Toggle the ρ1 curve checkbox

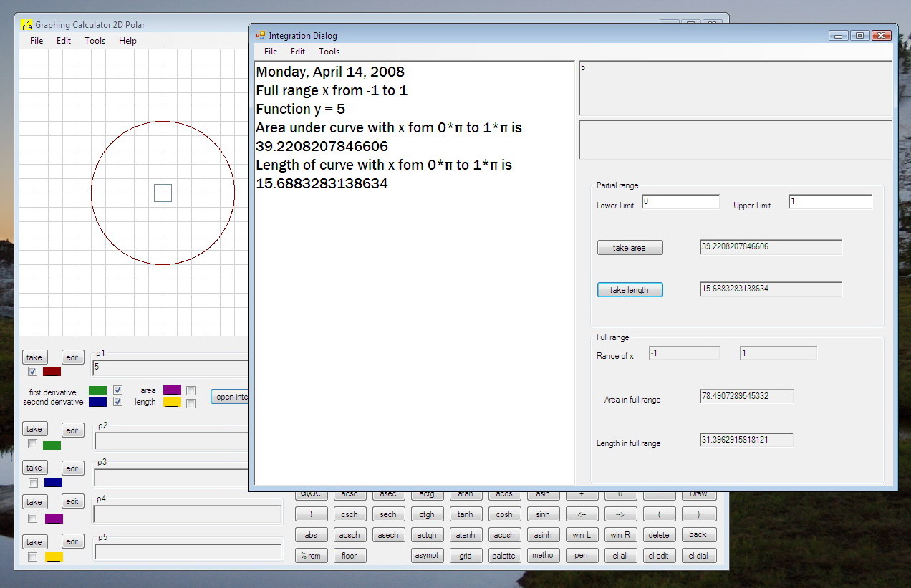point(32,372)
